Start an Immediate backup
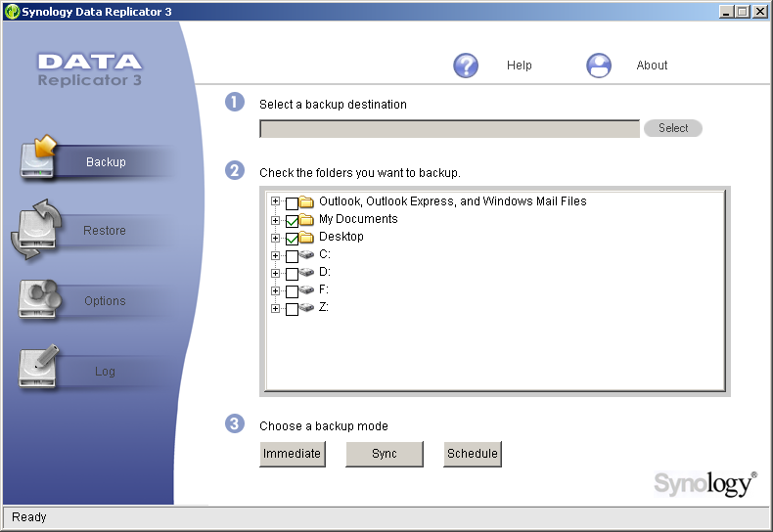The image size is (773, 532). [x=293, y=454]
